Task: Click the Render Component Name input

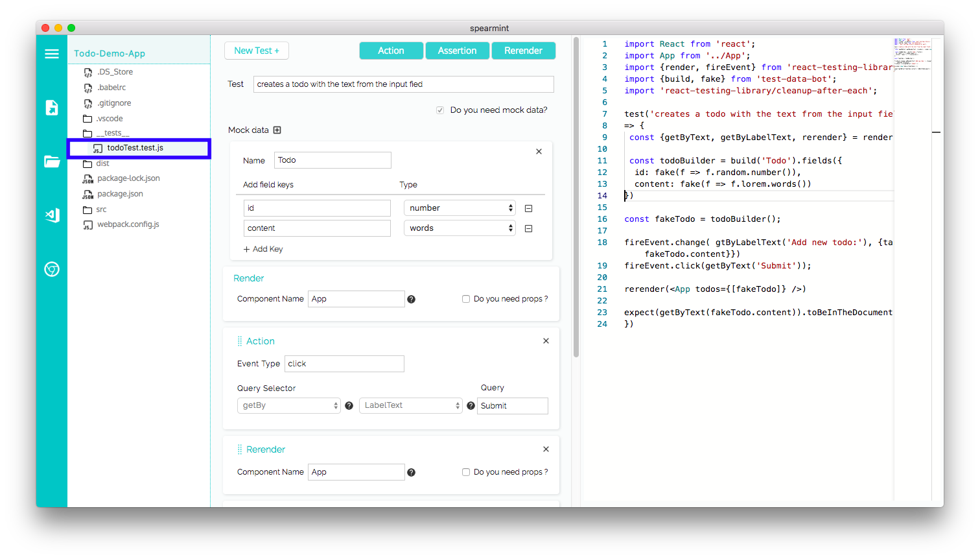Action: 356,299
